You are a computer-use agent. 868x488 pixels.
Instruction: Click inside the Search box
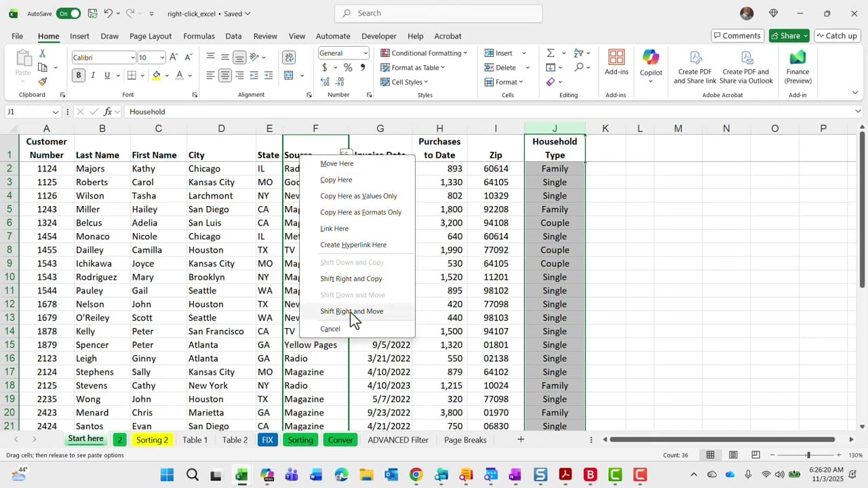pos(437,13)
